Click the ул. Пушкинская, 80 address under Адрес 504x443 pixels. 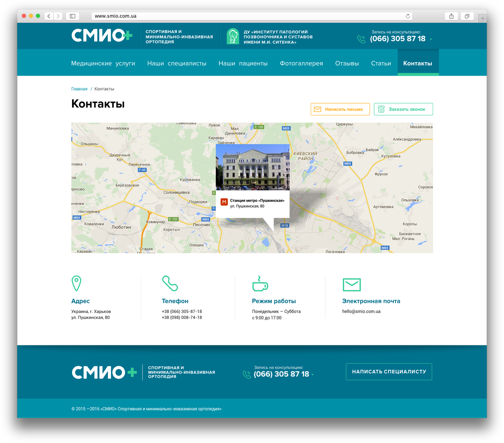pyautogui.click(x=91, y=317)
